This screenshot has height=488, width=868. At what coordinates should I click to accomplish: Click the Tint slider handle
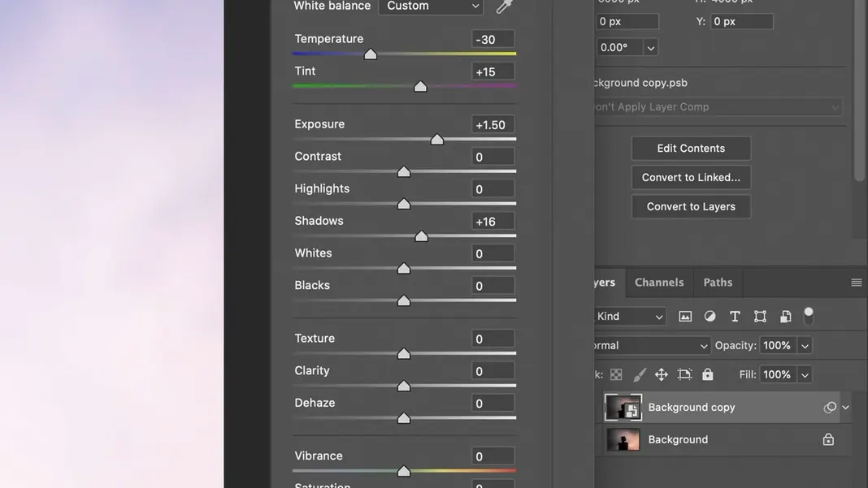click(421, 86)
